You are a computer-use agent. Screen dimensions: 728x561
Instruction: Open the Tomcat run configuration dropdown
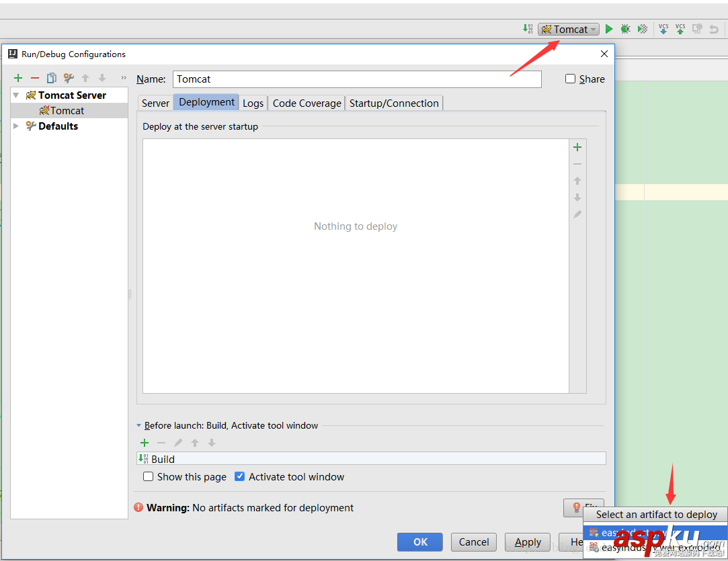[569, 30]
